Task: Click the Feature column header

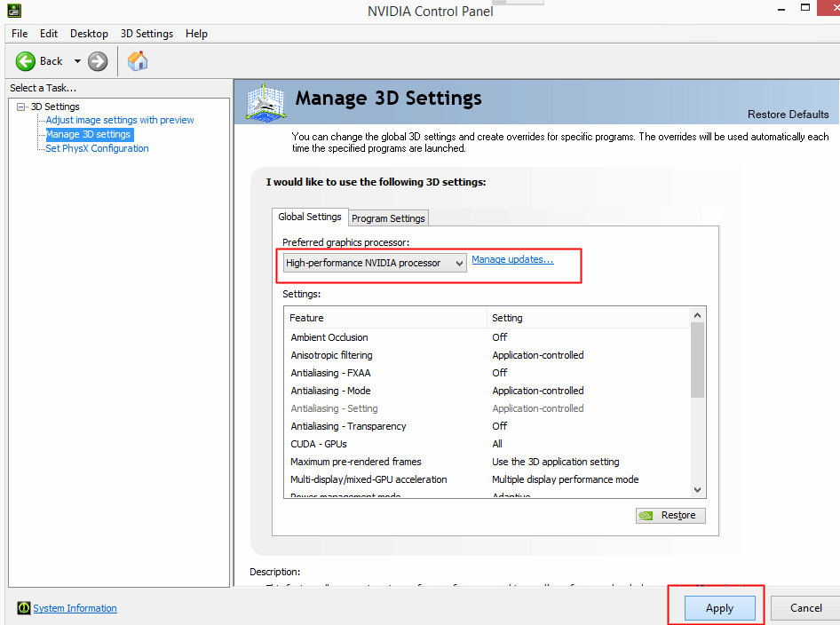Action: 385,318
